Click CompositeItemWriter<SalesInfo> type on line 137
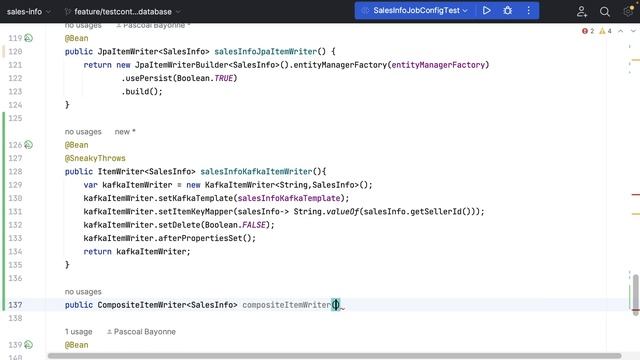640x360 pixels. (167, 305)
